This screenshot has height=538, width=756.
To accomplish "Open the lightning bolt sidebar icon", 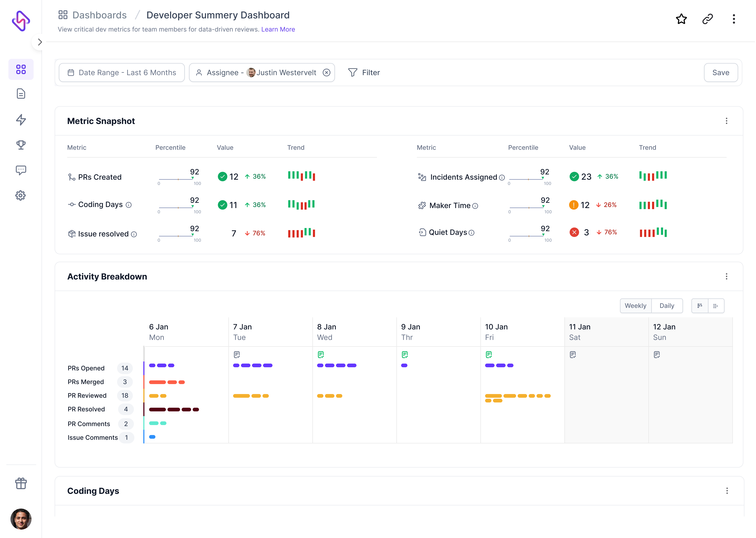I will [21, 120].
